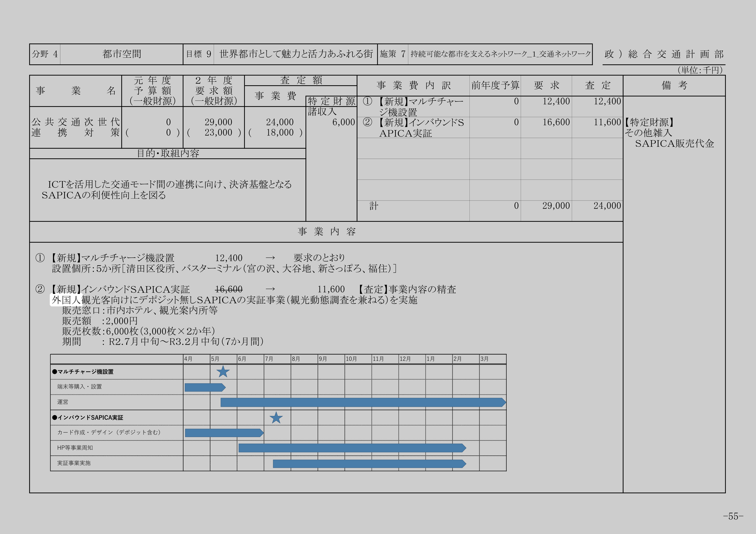Click the HP等事業周知 row label
The width and height of the screenshot is (756, 534).
click(75, 448)
